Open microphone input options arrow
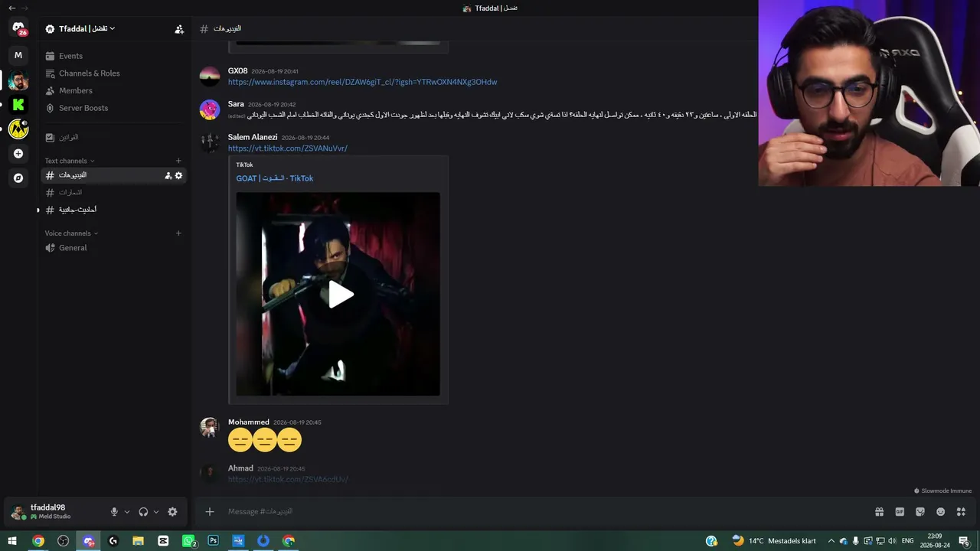This screenshot has width=980, height=551. [x=127, y=512]
